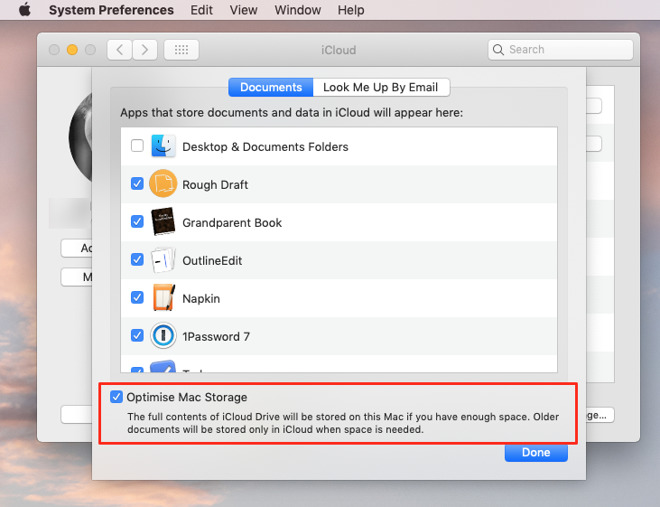
Task: Enable Desktop & Documents Folders checkbox
Action: tap(137, 146)
